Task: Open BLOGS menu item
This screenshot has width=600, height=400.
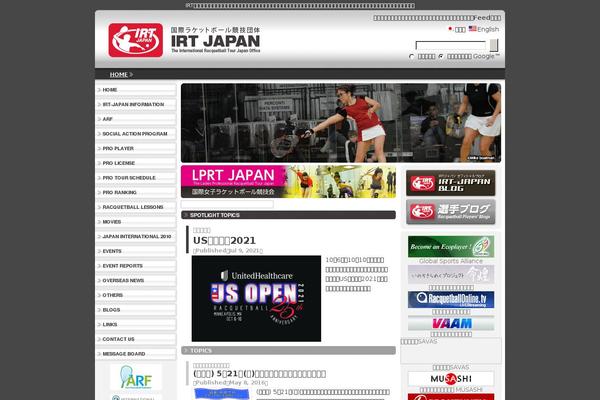Action: [x=136, y=310]
